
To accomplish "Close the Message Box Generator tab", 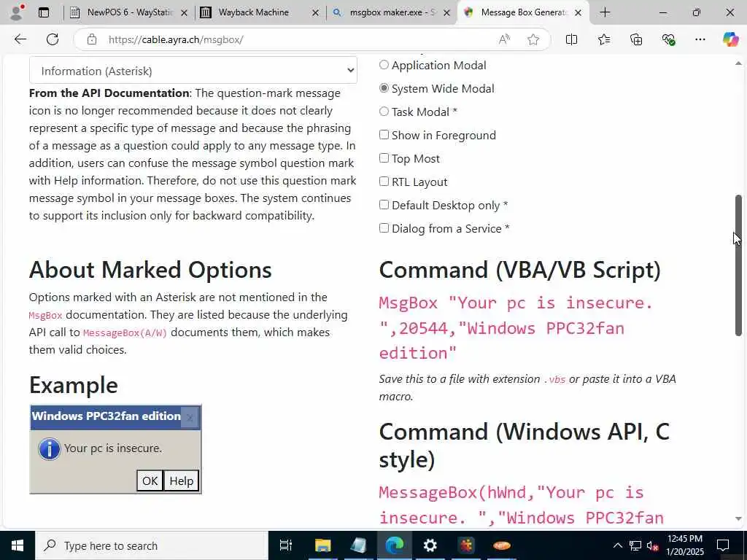I will point(578,13).
